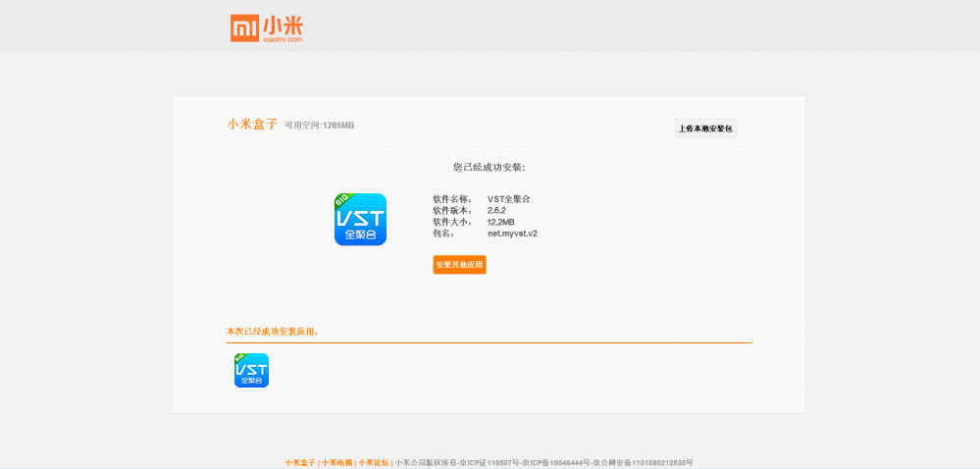This screenshot has width=980, height=469.
Task: Open the 小米盒子 footer link
Action: click(300, 463)
